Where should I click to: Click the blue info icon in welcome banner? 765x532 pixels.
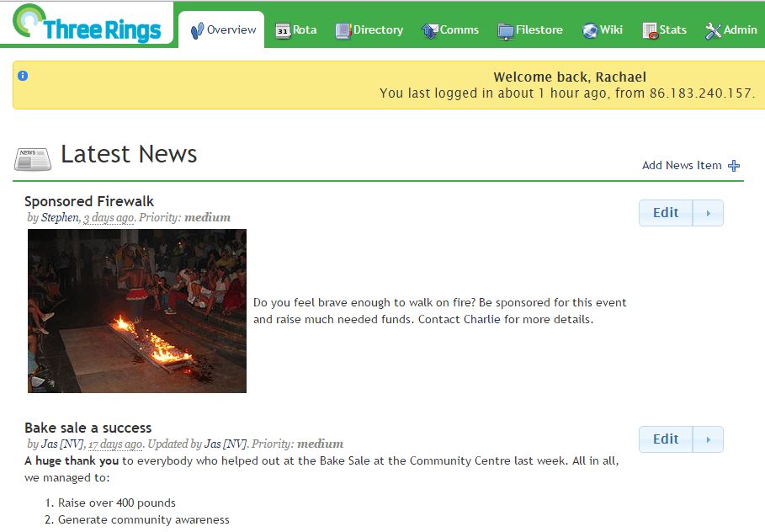tap(23, 76)
